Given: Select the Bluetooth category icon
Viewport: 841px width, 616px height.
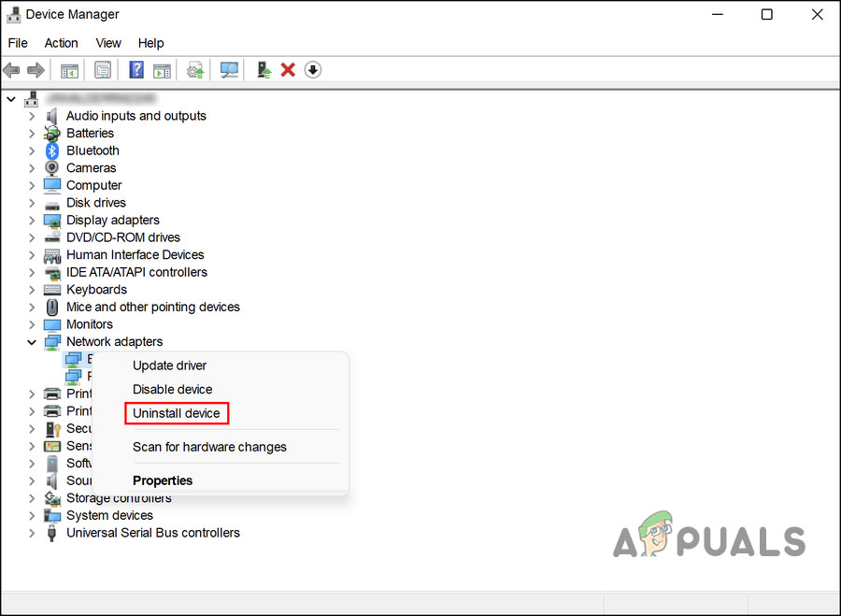Looking at the screenshot, I should click(x=52, y=150).
